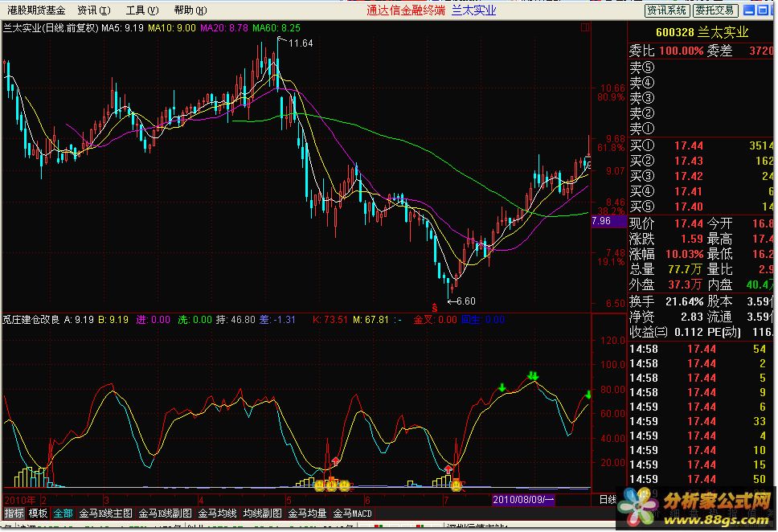Click the 11.64 high price label
Image resolution: width=778 pixels, height=532 pixels.
[301, 43]
